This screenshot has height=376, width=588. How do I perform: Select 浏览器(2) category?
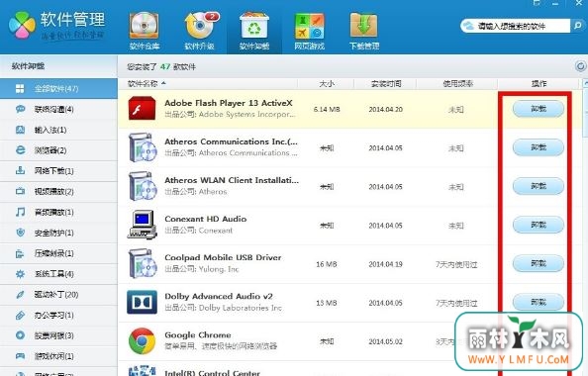(58, 150)
